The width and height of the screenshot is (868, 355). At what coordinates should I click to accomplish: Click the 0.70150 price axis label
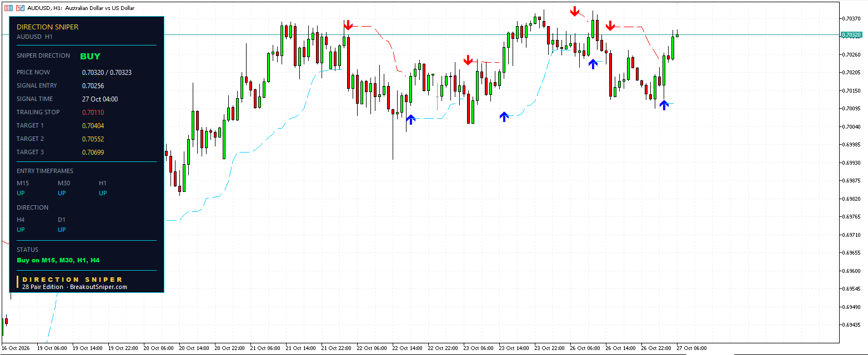(851, 90)
